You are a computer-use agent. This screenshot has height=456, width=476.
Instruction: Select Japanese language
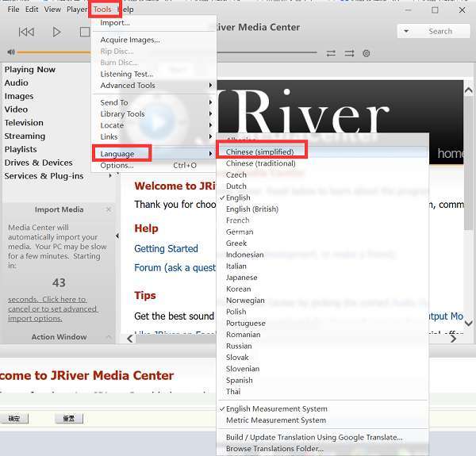(322, 278)
